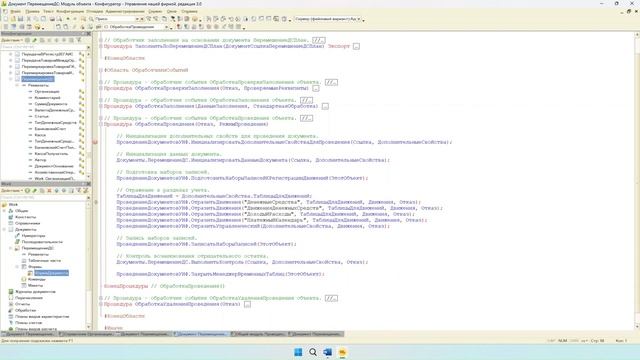Expand collapsed body of ОбработкаЗаполнения procedure

pos(325,106)
